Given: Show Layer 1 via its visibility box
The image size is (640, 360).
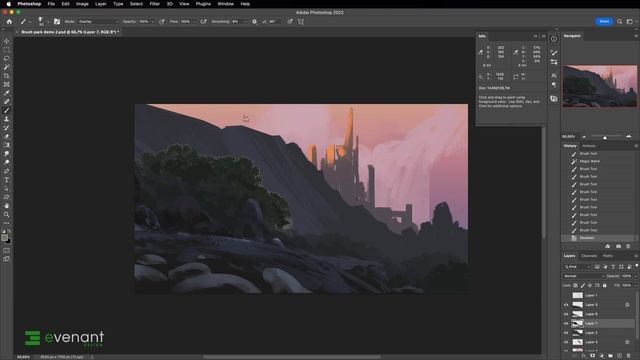Looking at the screenshot, I should click(x=566, y=295).
